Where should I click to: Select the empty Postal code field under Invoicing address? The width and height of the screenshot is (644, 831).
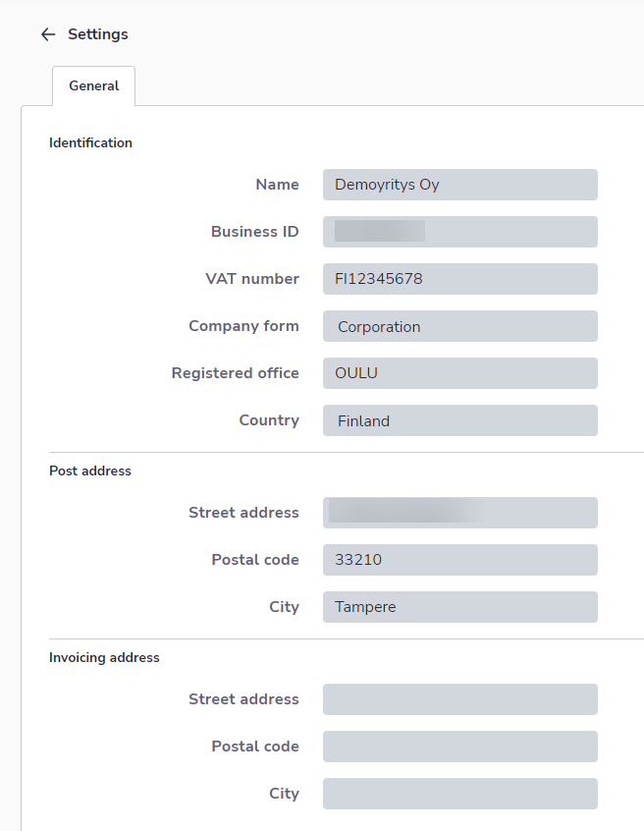point(459,747)
